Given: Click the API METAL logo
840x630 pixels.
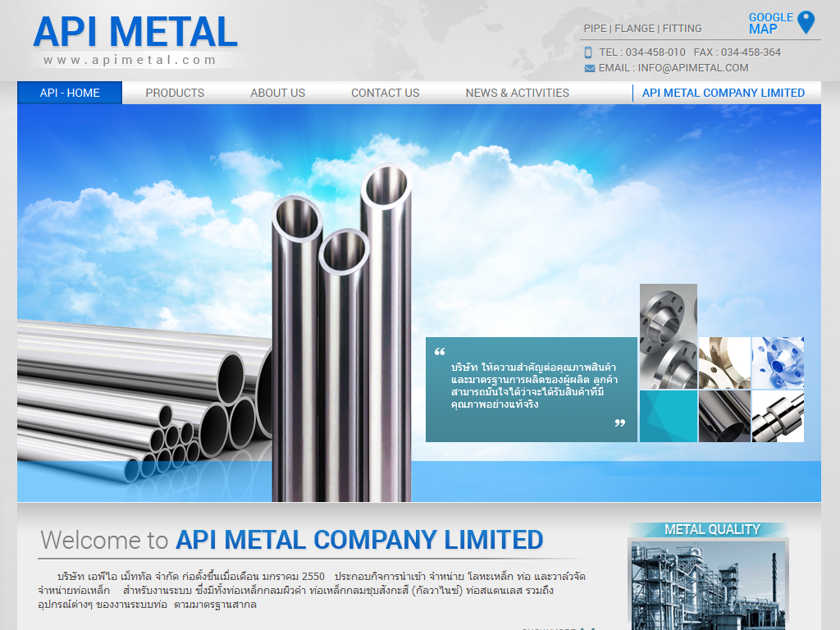Looking at the screenshot, I should 135,32.
